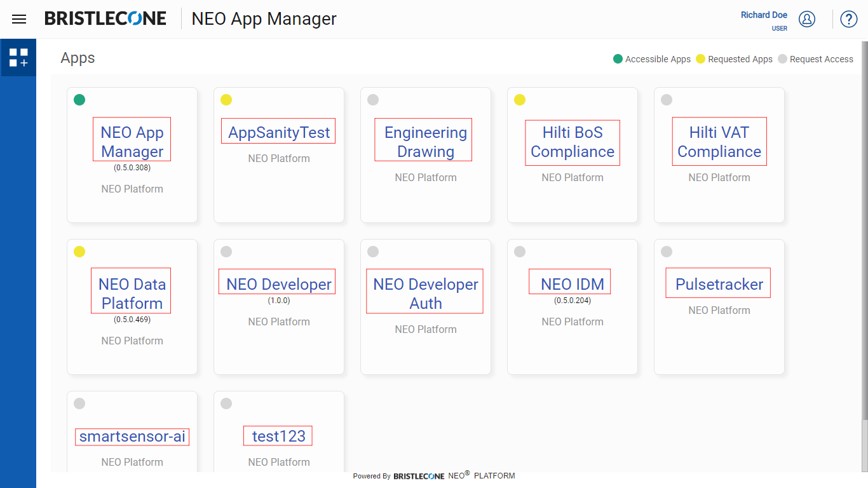The height and width of the screenshot is (488, 868).
Task: Click version text (0.5.0.308)
Action: click(132, 168)
